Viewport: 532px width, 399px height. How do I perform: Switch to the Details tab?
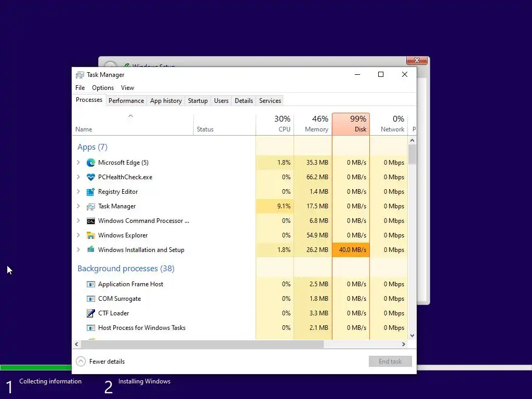(244, 101)
